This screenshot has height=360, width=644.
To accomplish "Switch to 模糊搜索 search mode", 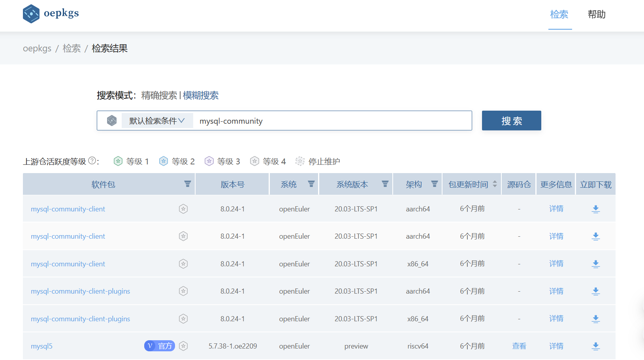I will 201,95.
